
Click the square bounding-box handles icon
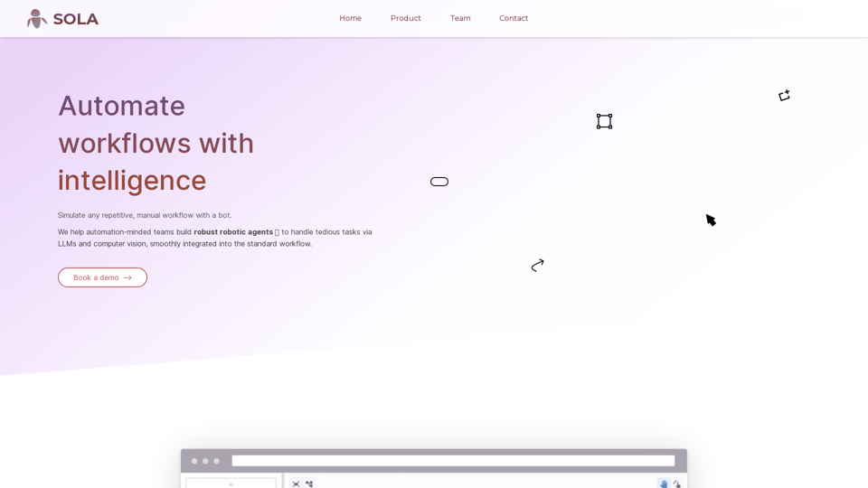click(x=604, y=121)
